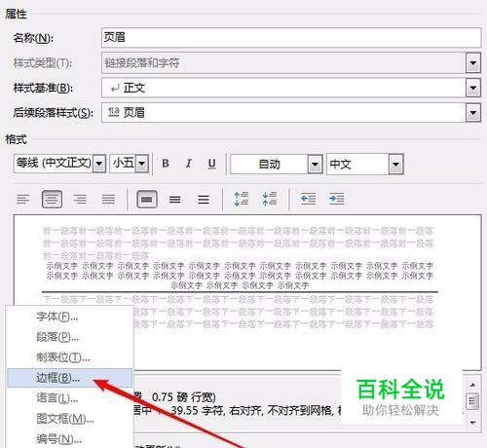Viewport: 487px width, 448px height.
Task: Click the 名称 input field containing 页眉
Action: [x=291, y=38]
